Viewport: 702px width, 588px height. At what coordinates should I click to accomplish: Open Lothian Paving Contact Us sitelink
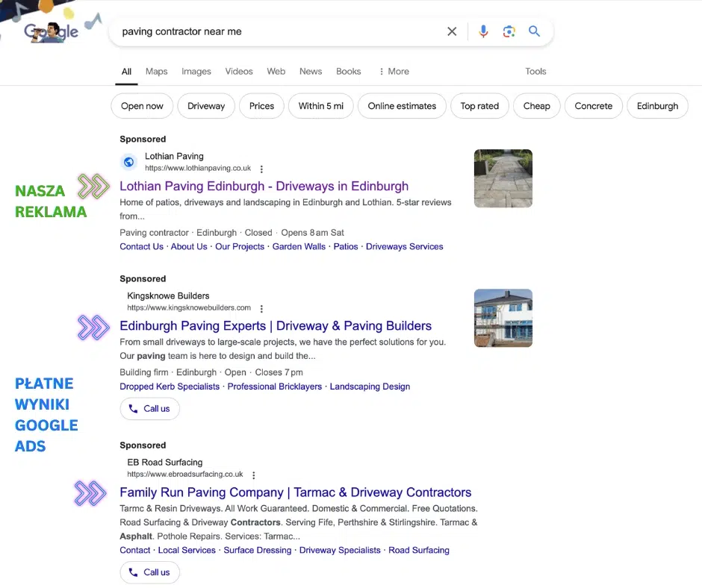tap(141, 246)
